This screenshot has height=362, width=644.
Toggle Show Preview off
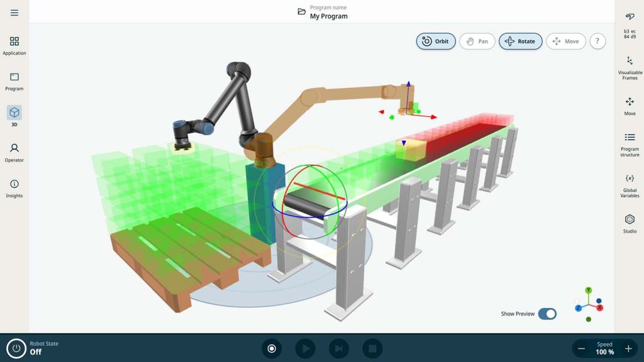tap(547, 313)
